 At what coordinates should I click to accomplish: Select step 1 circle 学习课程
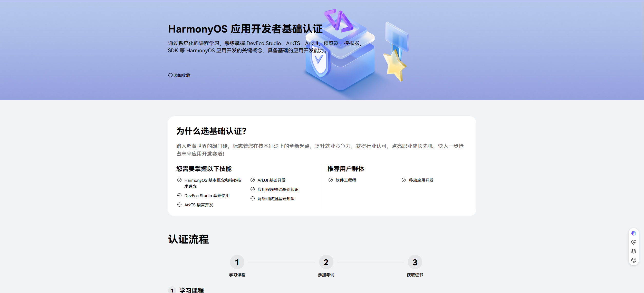click(x=237, y=262)
